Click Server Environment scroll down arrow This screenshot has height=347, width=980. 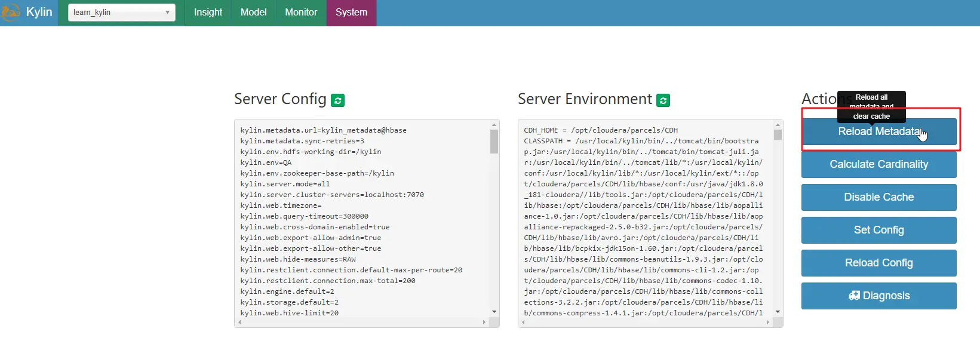coord(778,312)
